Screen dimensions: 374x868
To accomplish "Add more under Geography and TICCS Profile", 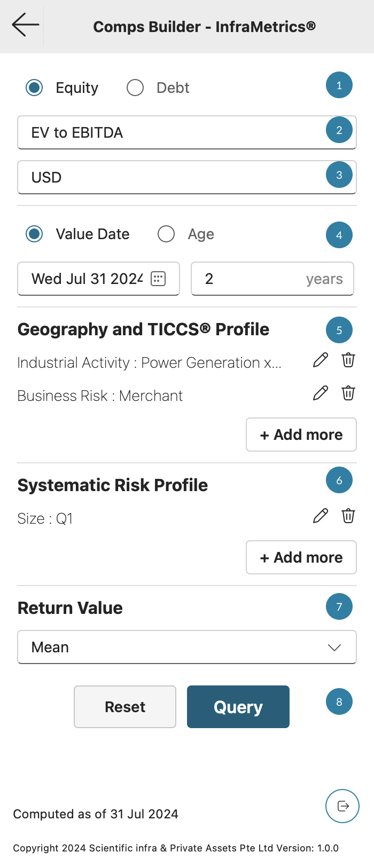I will 301,435.
